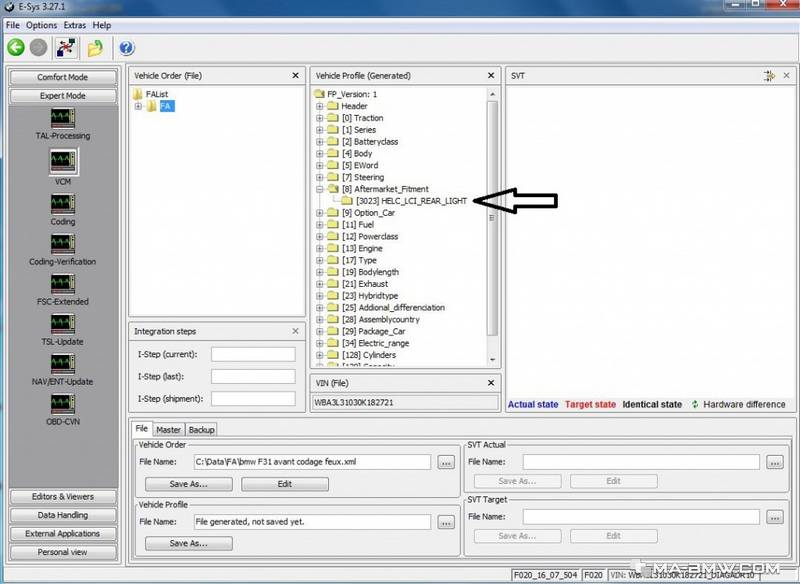
Task: Click the blue help question mark icon
Action: (127, 48)
